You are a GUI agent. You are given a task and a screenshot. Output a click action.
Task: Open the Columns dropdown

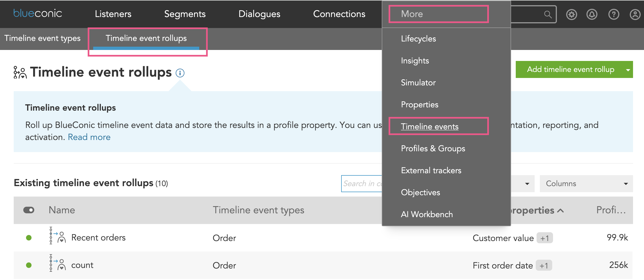586,183
